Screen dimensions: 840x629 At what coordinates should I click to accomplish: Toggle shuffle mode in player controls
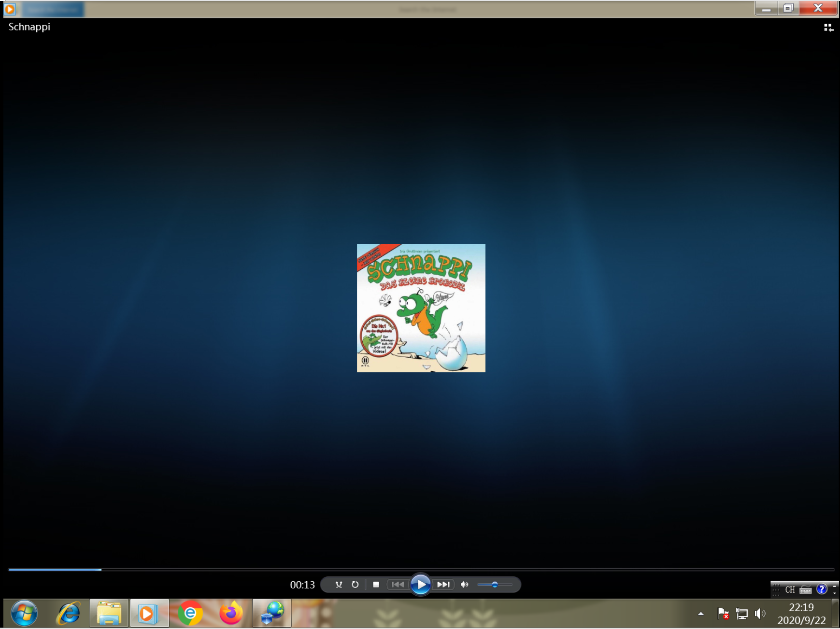click(339, 585)
